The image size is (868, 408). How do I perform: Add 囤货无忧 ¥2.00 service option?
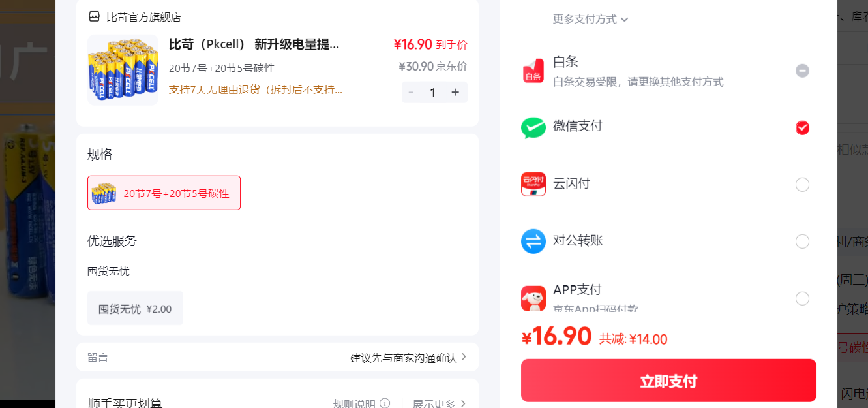click(x=135, y=308)
